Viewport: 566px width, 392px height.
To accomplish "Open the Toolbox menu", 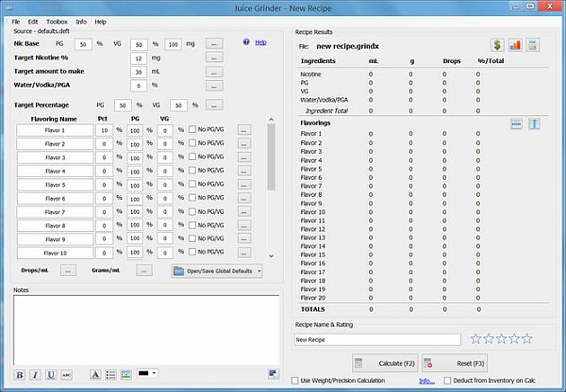I will tap(57, 22).
